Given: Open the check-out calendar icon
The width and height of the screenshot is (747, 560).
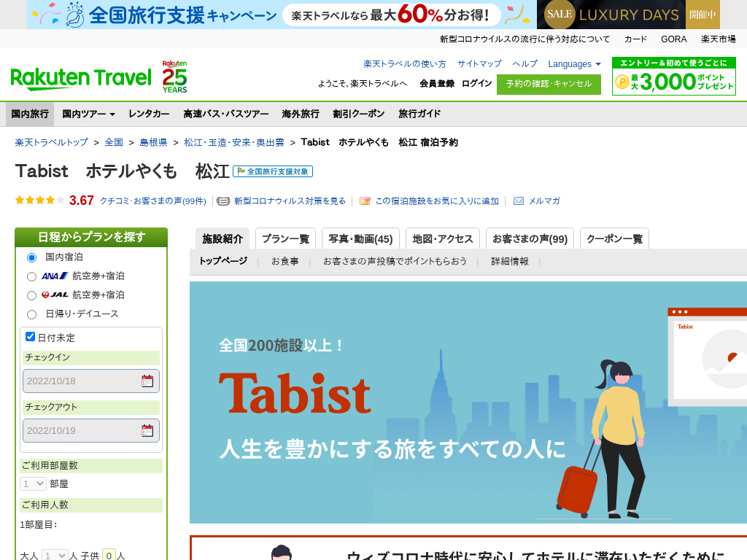Looking at the screenshot, I should (x=147, y=430).
